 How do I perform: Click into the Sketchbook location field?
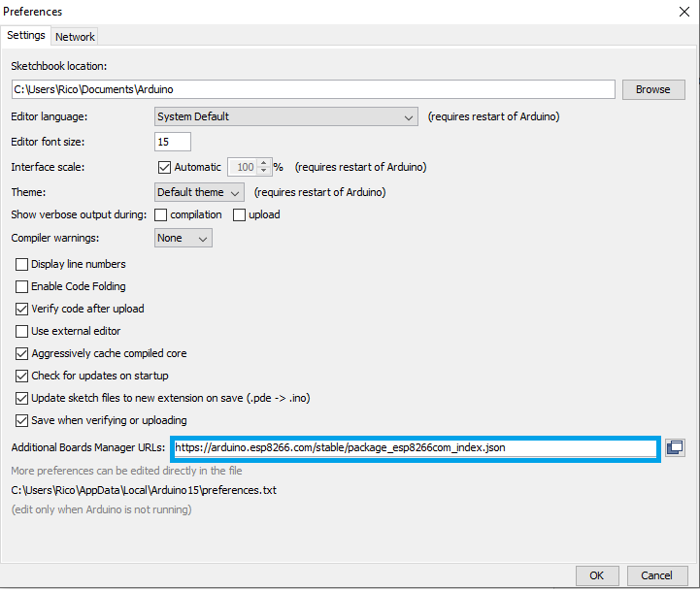[x=314, y=89]
